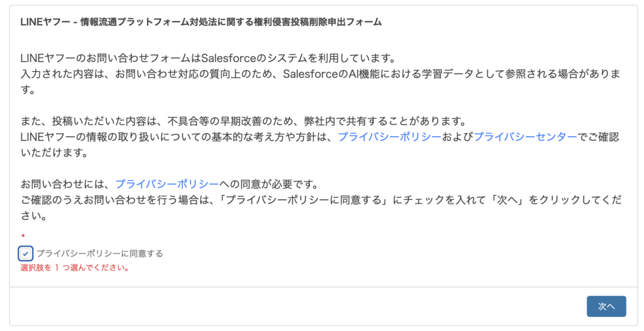
Task: Click the text お問い合わせには、 before the link
Action: pyautogui.click(x=67, y=184)
